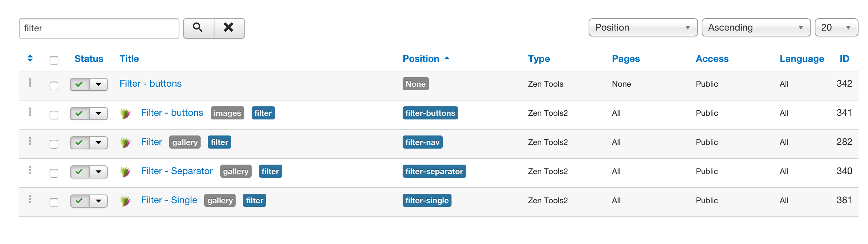Tick the checkbox for module ID 341
Image resolution: width=868 pixels, height=244 pixels.
click(x=54, y=115)
